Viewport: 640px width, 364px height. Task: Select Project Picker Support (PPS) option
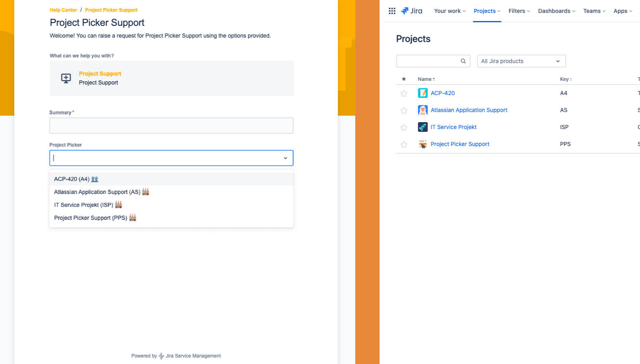pyautogui.click(x=172, y=218)
